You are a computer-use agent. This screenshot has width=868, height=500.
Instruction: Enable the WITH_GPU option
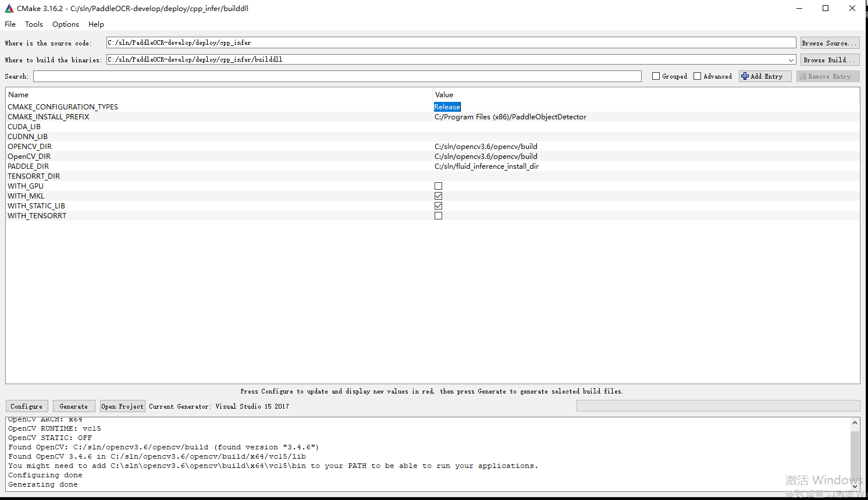pyautogui.click(x=438, y=186)
